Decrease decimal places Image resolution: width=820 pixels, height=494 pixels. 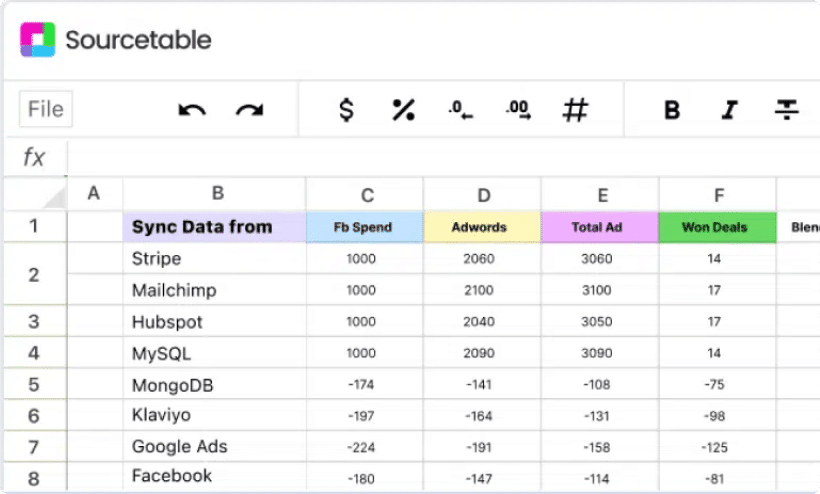click(460, 110)
